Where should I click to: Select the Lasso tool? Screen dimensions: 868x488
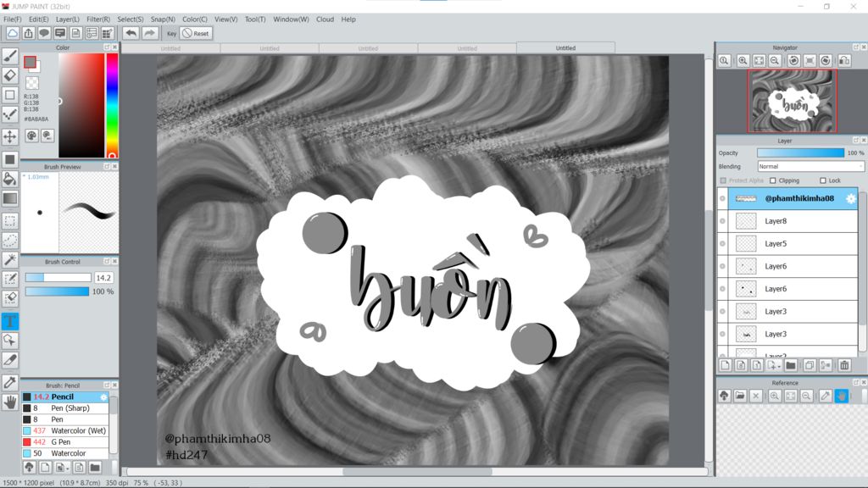[x=10, y=240]
